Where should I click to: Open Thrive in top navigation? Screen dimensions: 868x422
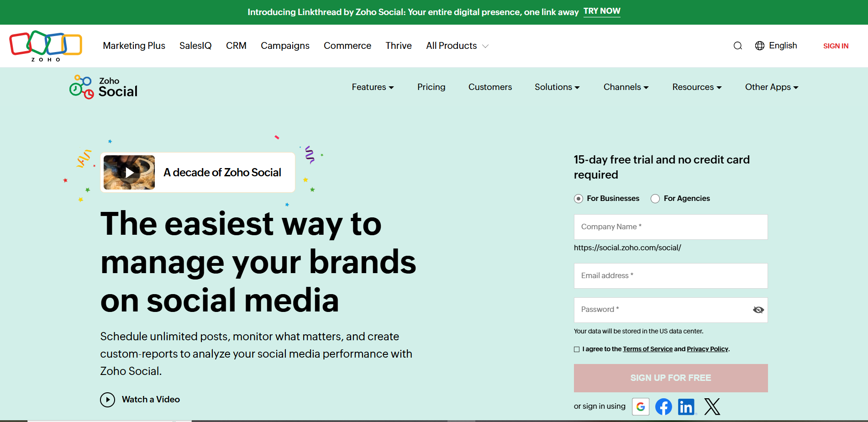coord(399,46)
